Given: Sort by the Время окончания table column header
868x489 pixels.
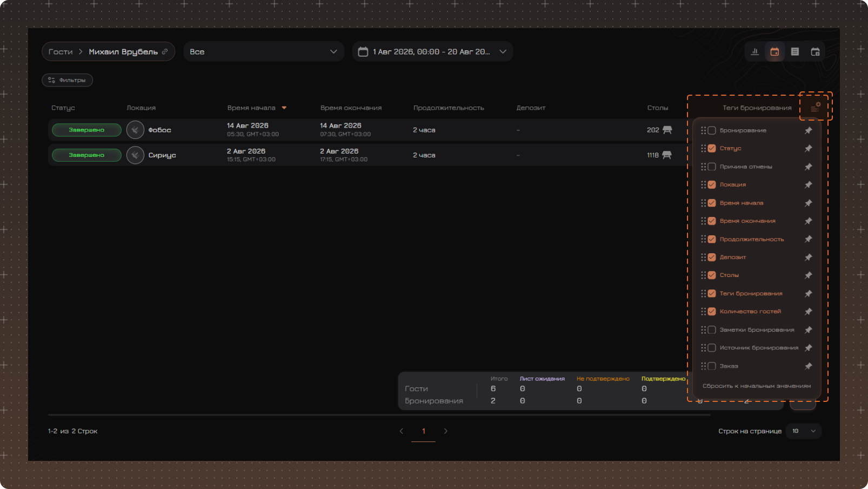Looking at the screenshot, I should point(351,108).
